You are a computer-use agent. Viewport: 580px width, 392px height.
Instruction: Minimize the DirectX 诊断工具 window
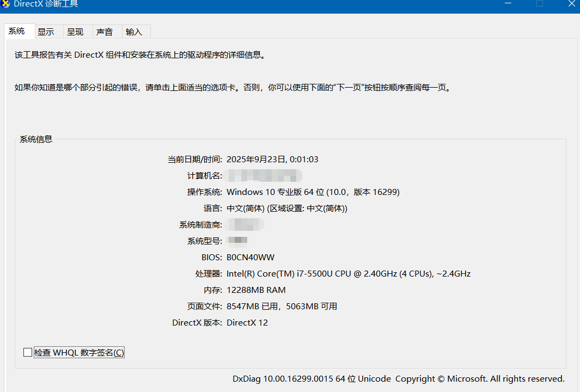click(508, 4)
